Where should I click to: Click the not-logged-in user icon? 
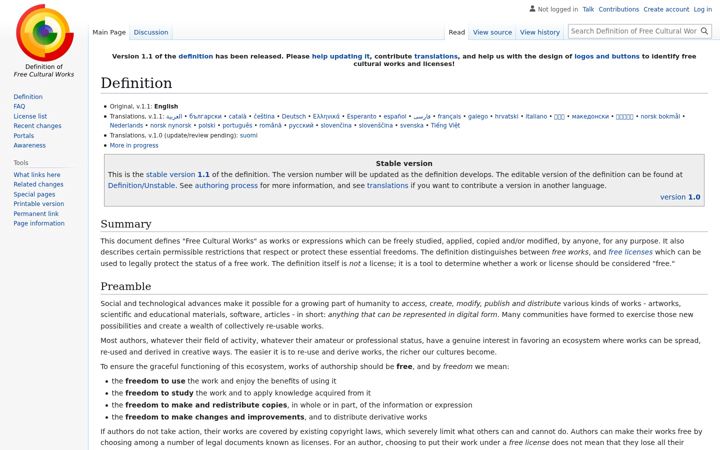[532, 9]
